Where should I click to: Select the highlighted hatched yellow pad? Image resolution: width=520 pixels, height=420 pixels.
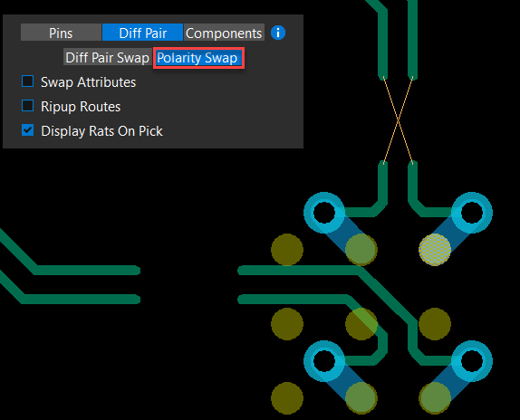point(435,250)
